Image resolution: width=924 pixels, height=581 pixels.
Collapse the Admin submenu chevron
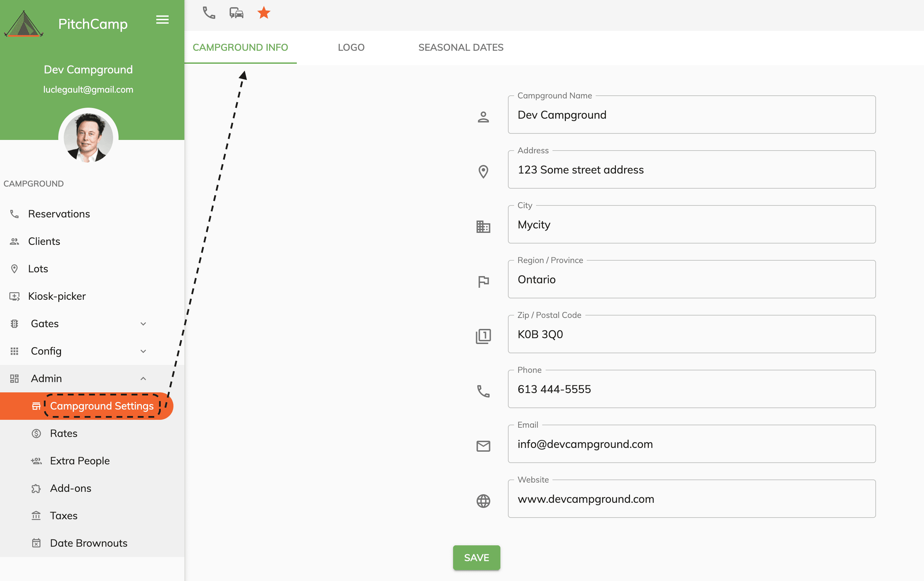[x=143, y=379]
